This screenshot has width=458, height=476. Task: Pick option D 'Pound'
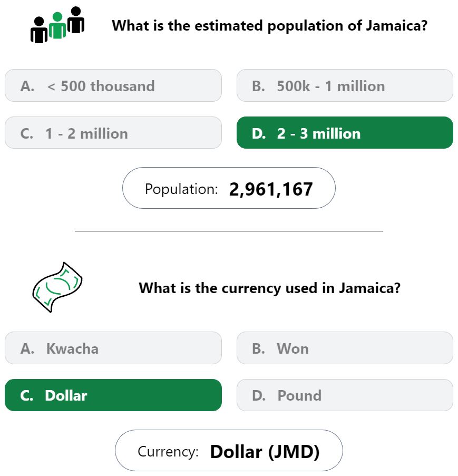tap(345, 395)
